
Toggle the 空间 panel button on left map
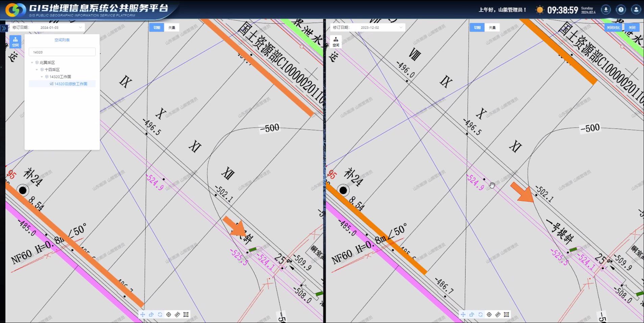tap(15, 42)
